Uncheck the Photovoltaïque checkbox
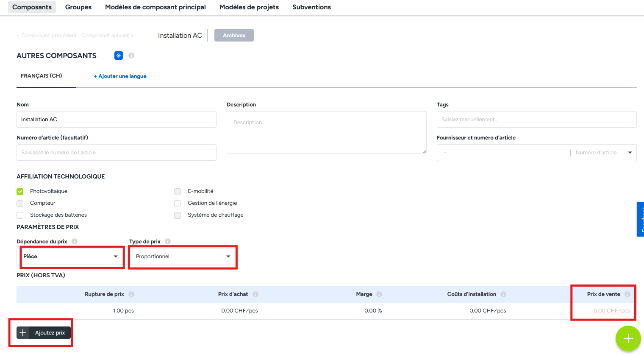The image size is (644, 357). (20, 192)
